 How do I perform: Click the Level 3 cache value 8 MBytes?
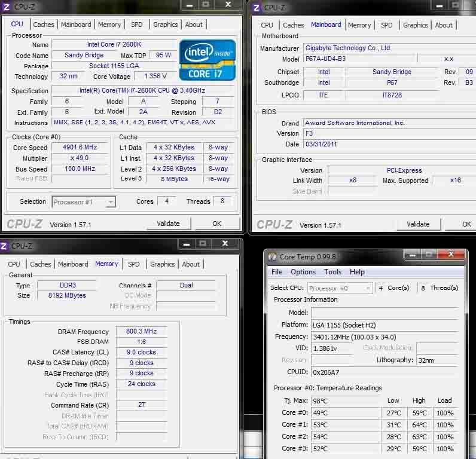coord(174,179)
